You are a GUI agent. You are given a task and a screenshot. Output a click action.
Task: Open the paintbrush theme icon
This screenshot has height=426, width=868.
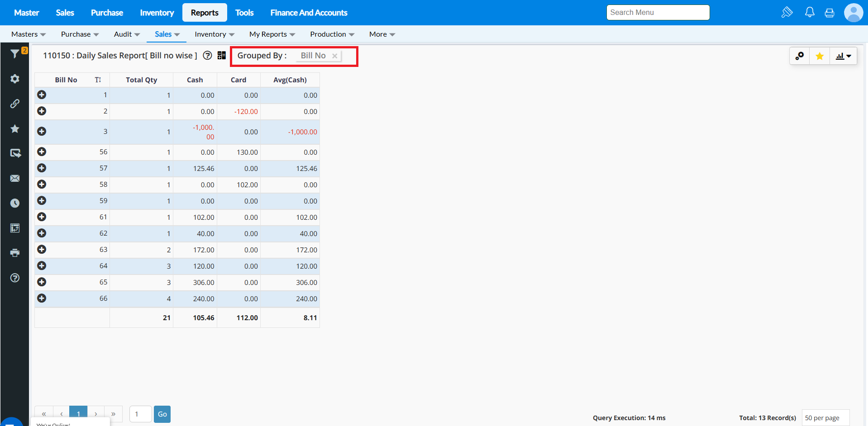(x=787, y=13)
